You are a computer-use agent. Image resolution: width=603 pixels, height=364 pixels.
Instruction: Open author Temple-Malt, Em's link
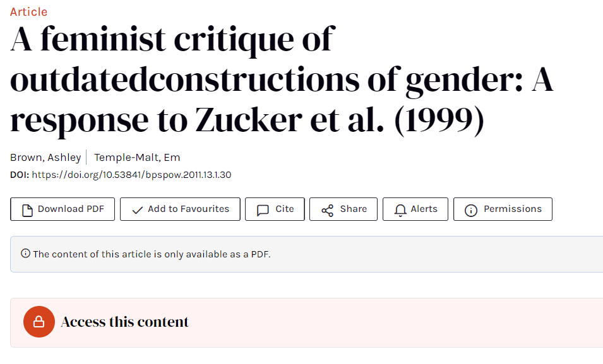[x=137, y=158]
